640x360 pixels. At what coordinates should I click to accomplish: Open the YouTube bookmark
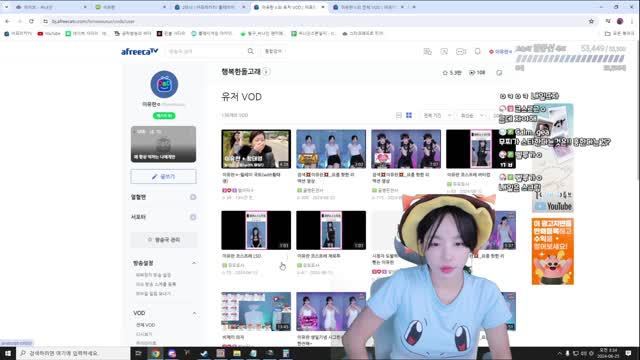tap(49, 33)
